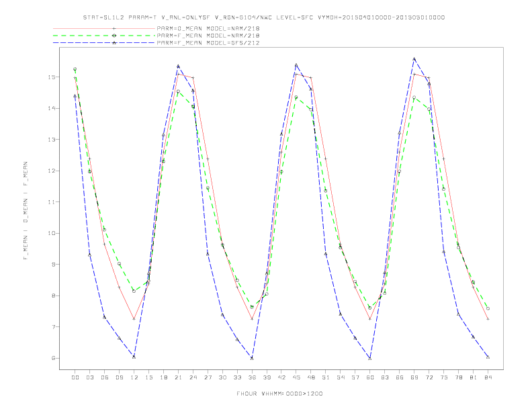Click green NAM circle data point at hour 84
This screenshot has height=411, width=532.
(x=488, y=309)
